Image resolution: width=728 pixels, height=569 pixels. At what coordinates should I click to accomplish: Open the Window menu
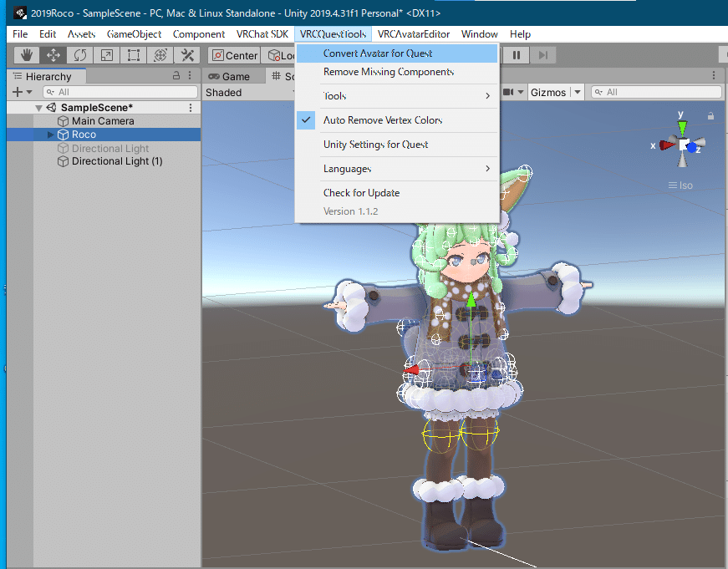[479, 34]
